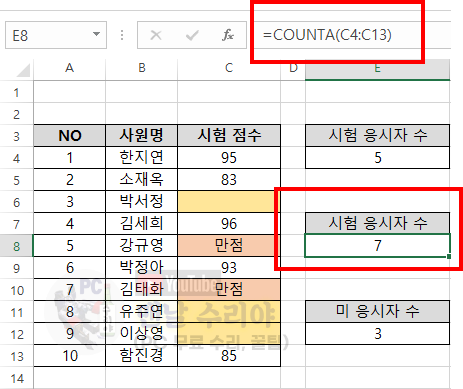Select the cell with name 김세희
The width and height of the screenshot is (463, 389).
pos(142,224)
